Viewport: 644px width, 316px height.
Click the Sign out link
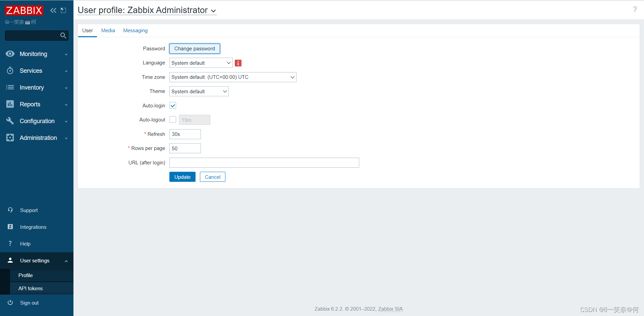tap(29, 303)
